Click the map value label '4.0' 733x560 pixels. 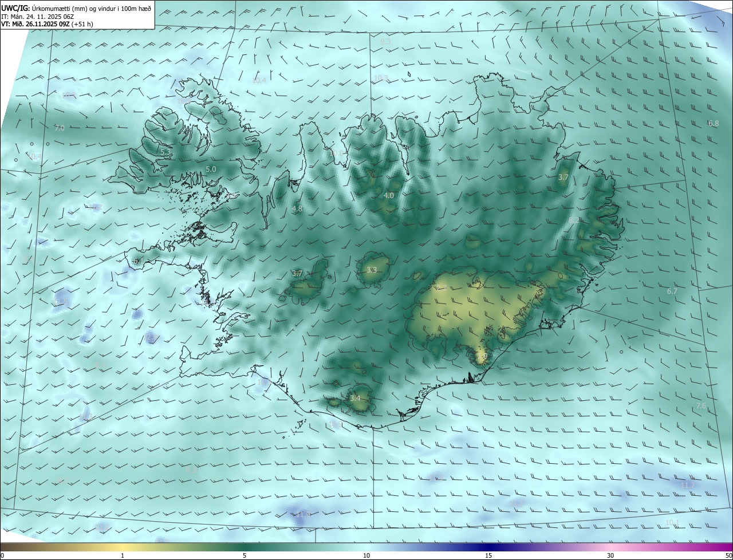tap(389, 196)
